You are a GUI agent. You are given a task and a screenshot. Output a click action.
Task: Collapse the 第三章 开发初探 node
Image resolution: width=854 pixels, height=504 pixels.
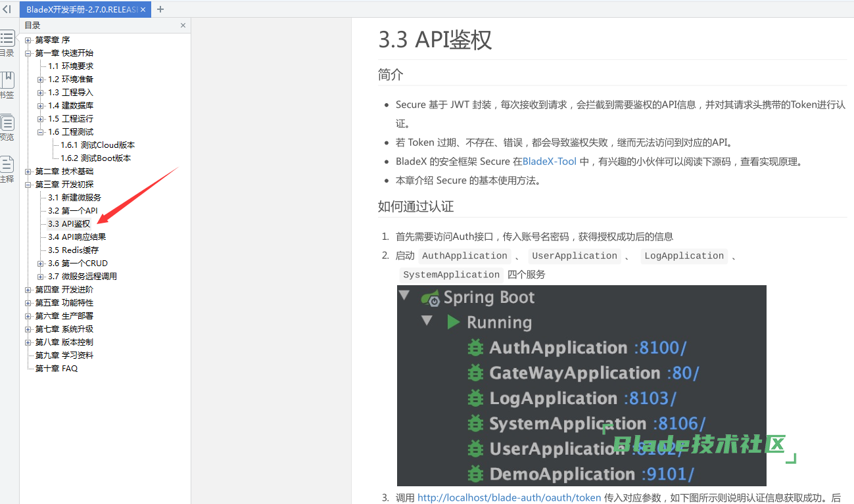[28, 185]
